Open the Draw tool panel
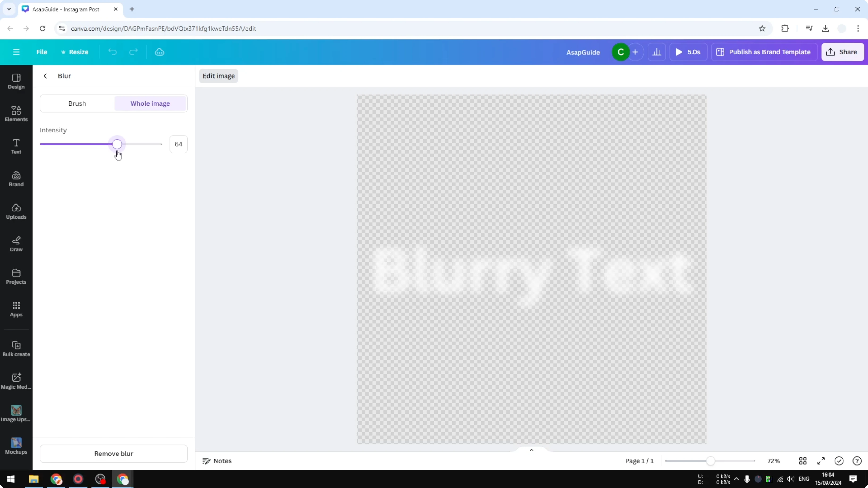The image size is (868, 488). click(x=16, y=244)
